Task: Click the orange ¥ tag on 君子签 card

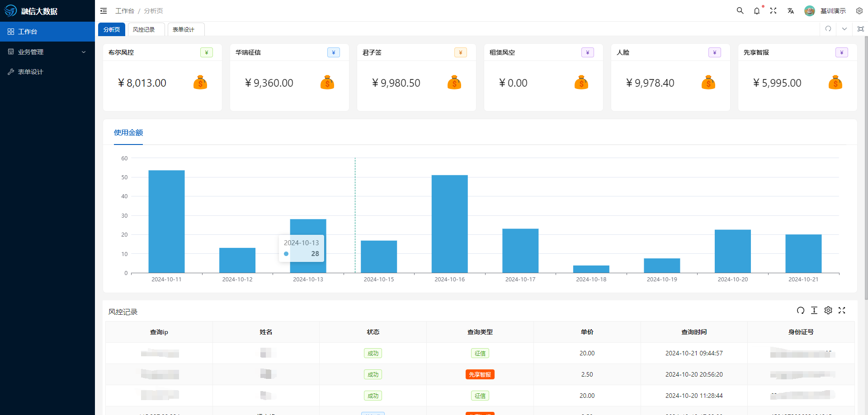Action: (461, 52)
